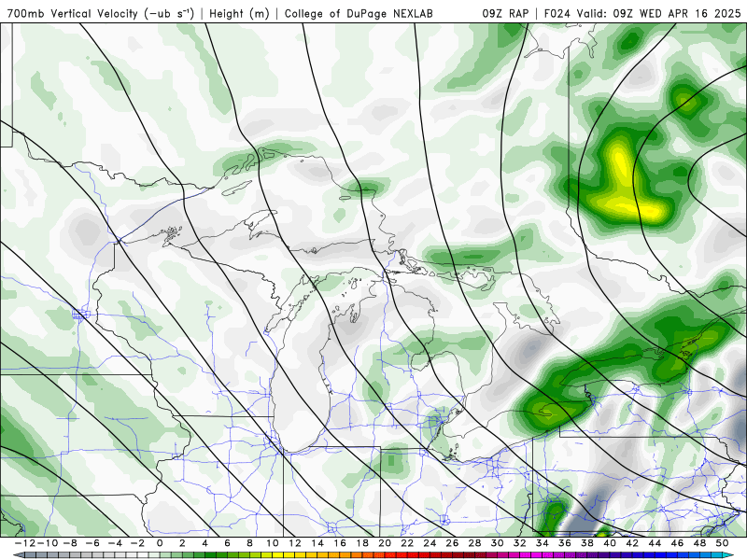Click the "44" color scale label

click(x=655, y=543)
